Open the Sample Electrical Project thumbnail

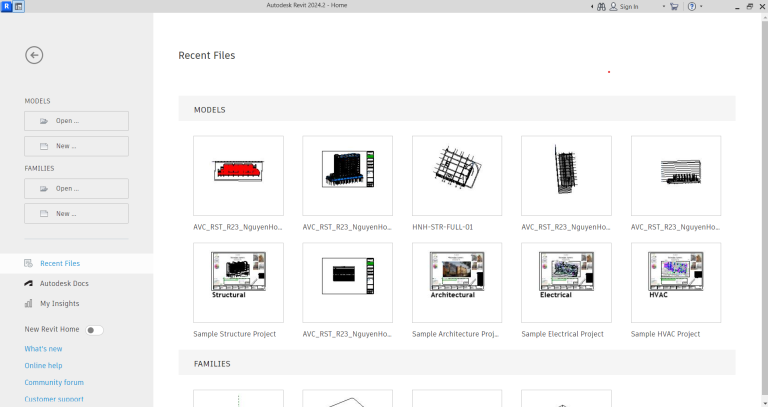click(x=566, y=283)
